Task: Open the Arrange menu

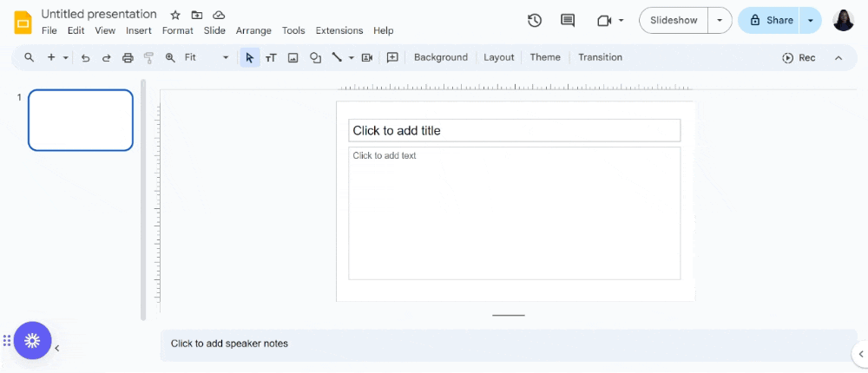Action: point(253,30)
